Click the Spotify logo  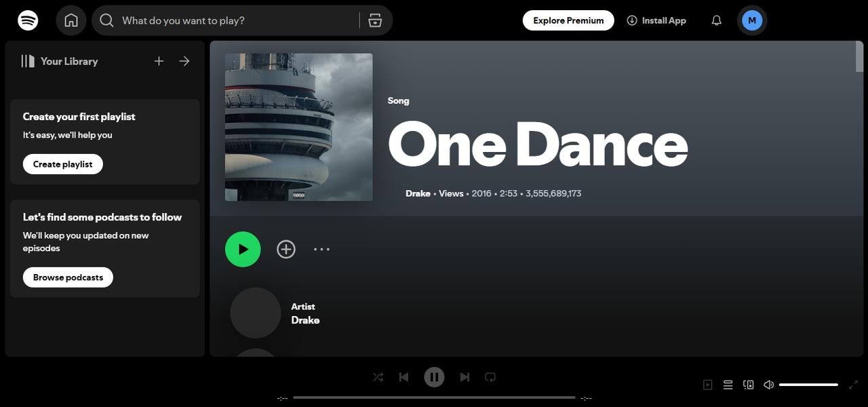coord(27,20)
